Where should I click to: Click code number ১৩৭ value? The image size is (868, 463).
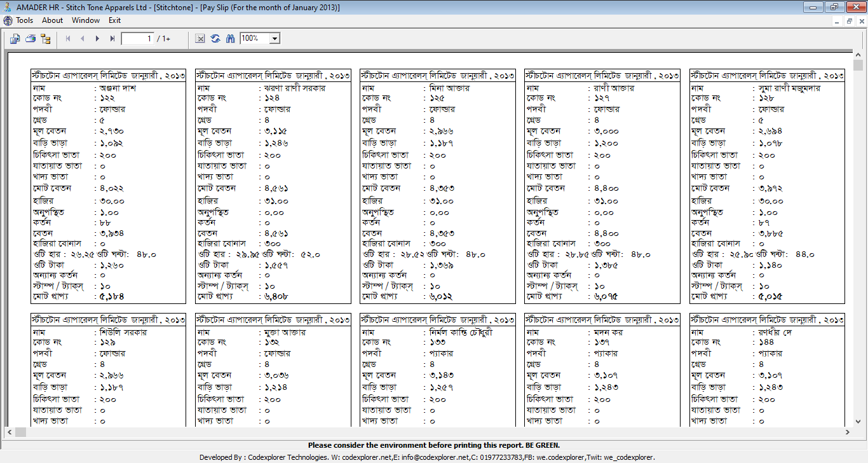coord(602,343)
